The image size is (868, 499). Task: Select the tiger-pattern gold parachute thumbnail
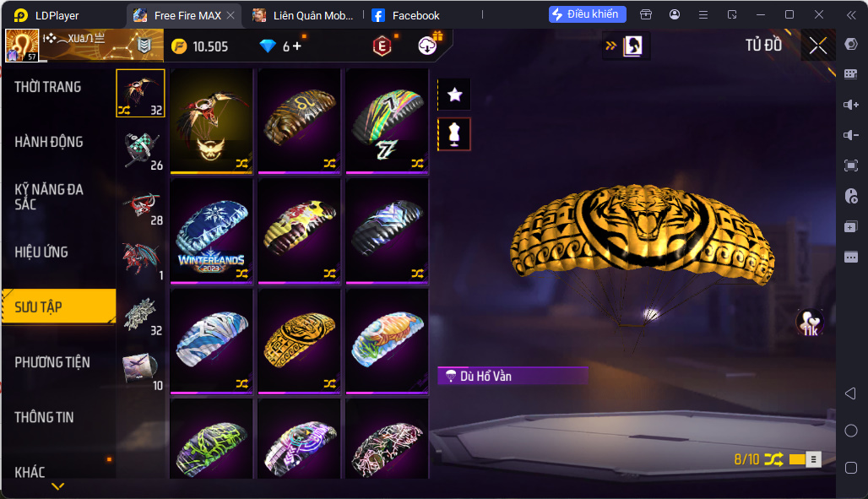pyautogui.click(x=300, y=341)
